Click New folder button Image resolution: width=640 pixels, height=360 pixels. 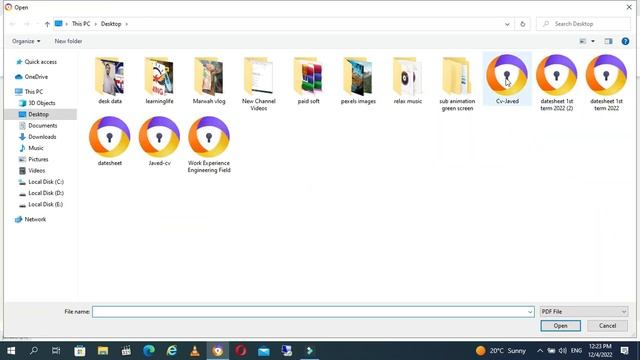pos(68,41)
